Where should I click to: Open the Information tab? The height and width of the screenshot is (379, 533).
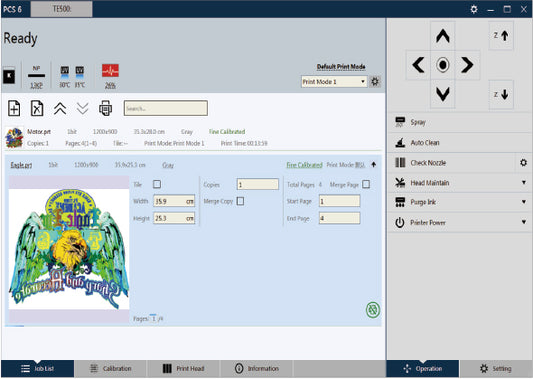click(x=257, y=368)
